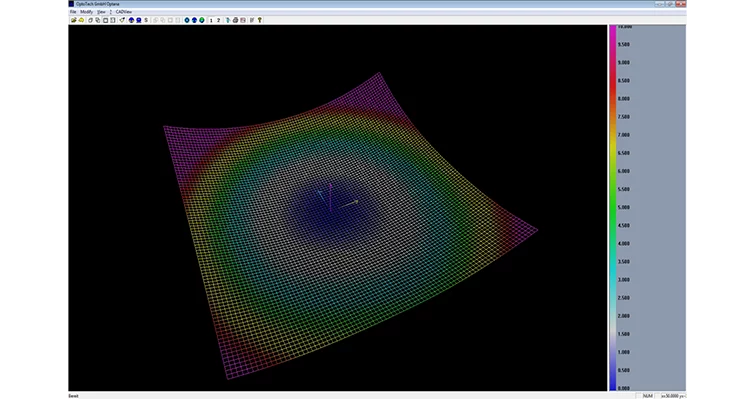Click the cyan arrow pointer toolbar icon
Screen dimensions: 755x399
click(228, 20)
